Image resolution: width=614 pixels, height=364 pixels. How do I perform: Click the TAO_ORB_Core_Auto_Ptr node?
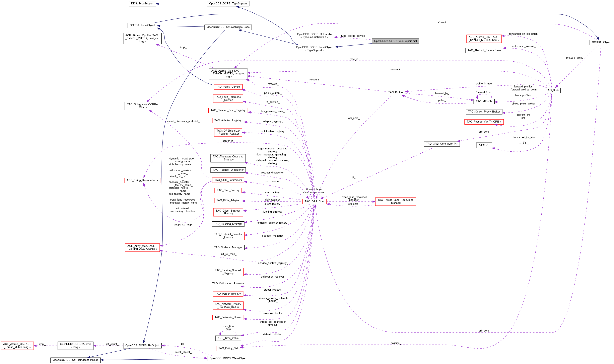[441, 144]
